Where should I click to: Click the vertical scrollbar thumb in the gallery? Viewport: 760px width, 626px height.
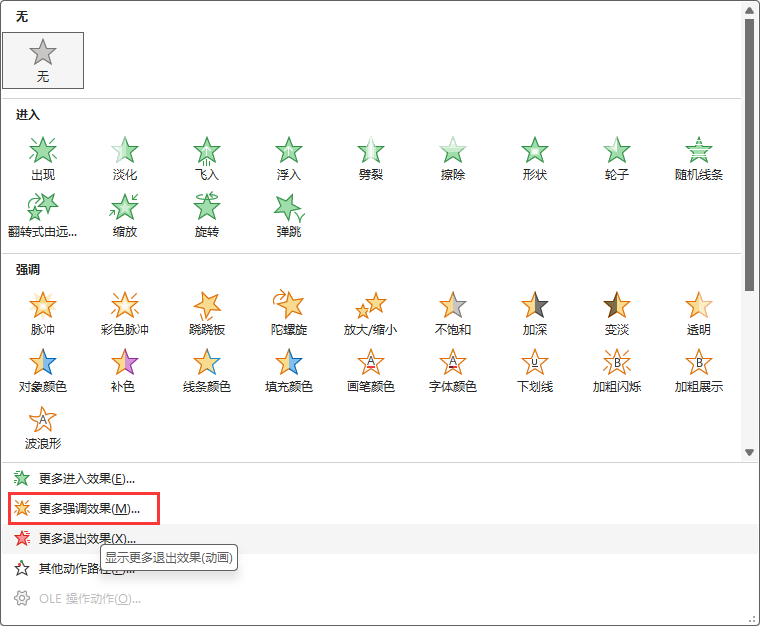(x=749, y=155)
